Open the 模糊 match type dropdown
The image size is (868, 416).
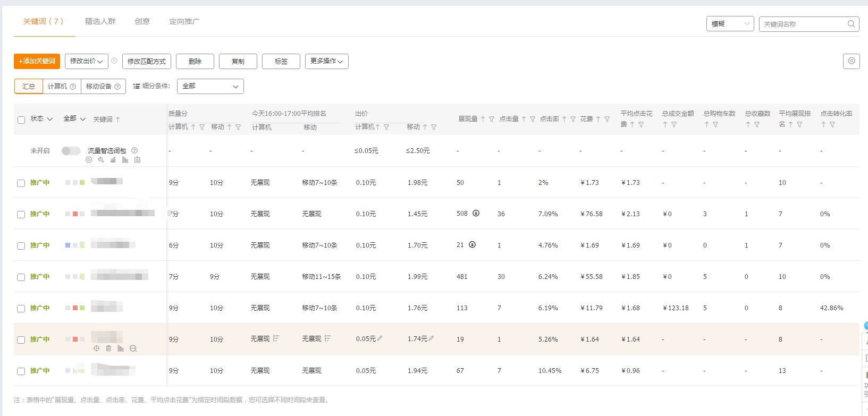point(730,24)
